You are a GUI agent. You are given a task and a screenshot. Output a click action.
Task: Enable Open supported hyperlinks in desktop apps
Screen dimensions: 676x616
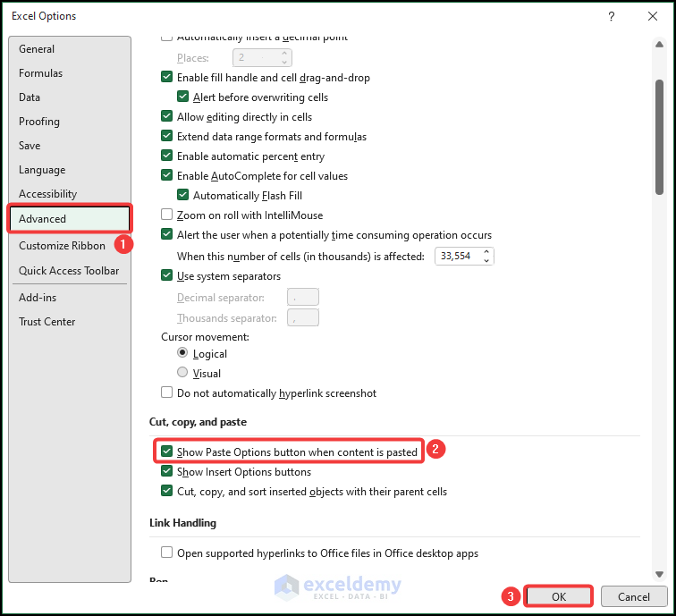coord(167,553)
